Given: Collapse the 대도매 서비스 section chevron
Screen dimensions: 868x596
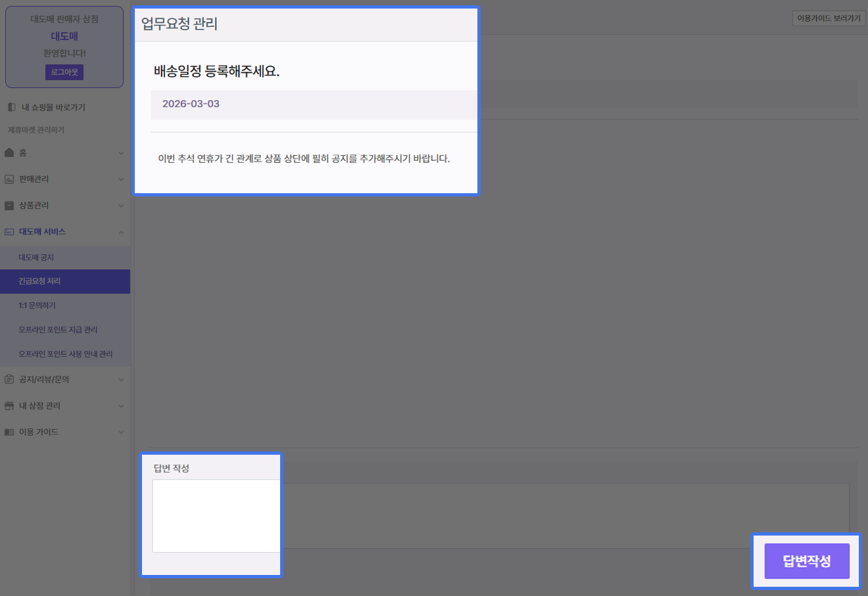Looking at the screenshot, I should coord(121,232).
